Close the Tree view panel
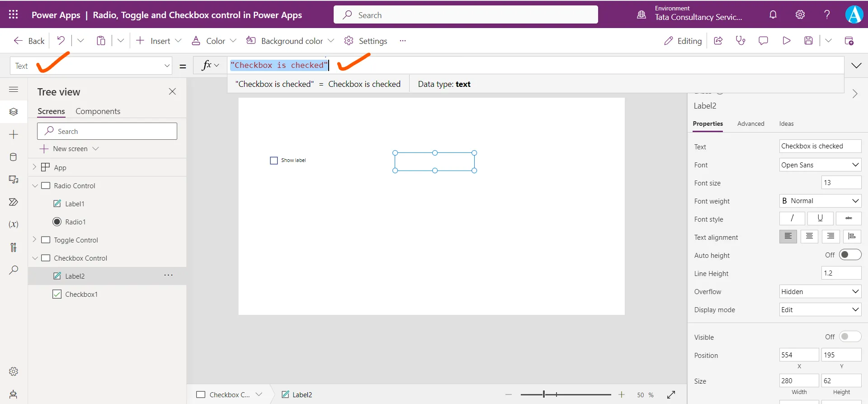Image resolution: width=868 pixels, height=404 pixels. pyautogui.click(x=172, y=91)
